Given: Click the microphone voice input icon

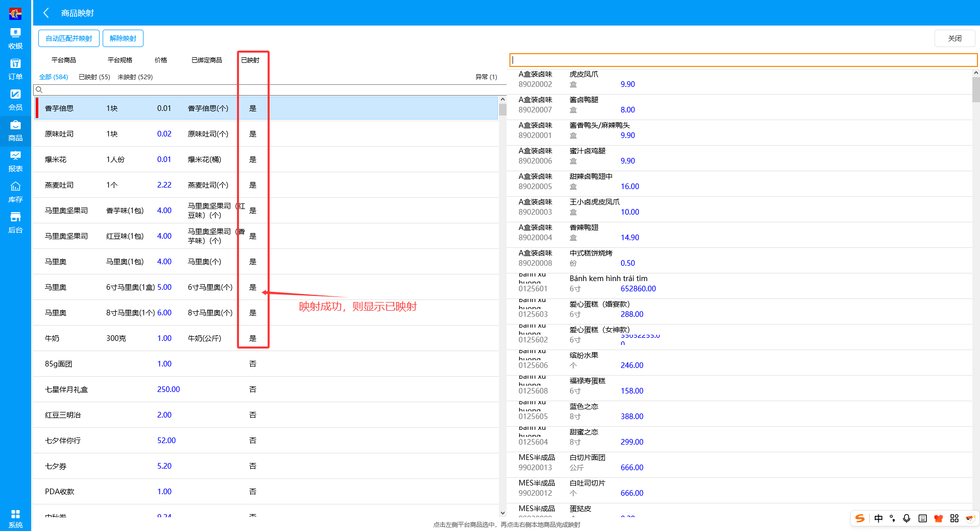Looking at the screenshot, I should 907,518.
